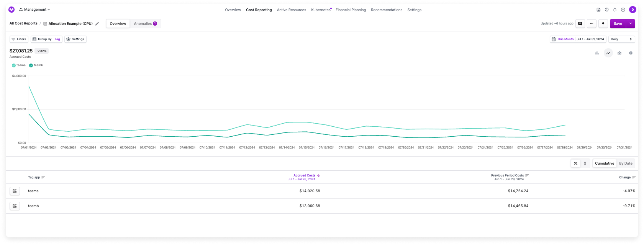The image size is (644, 245).
Task: Click the Vantage logo icon
Action: (11, 10)
